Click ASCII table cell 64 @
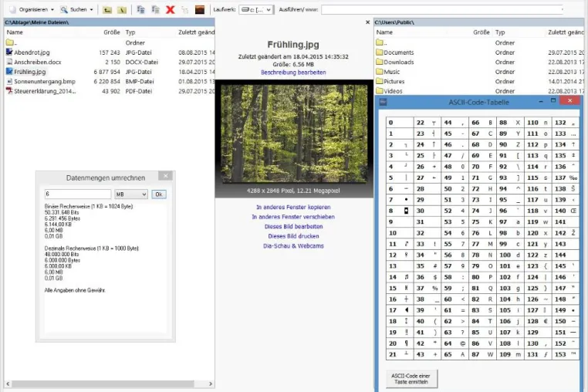Screen dimensions: 588x392 [x=455, y=343]
